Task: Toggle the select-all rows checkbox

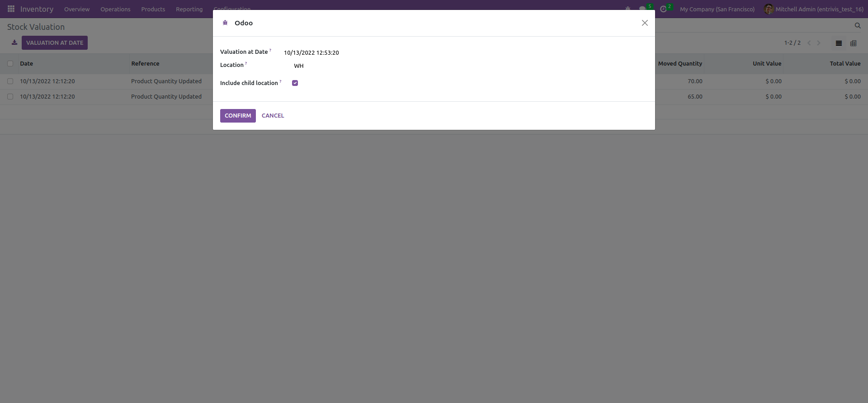Action: 10,64
